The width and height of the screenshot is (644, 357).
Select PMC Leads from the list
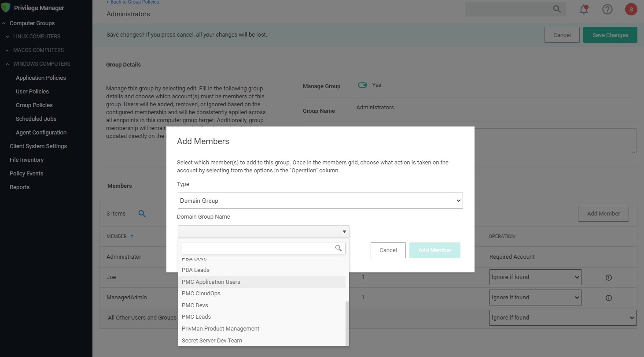262,317
